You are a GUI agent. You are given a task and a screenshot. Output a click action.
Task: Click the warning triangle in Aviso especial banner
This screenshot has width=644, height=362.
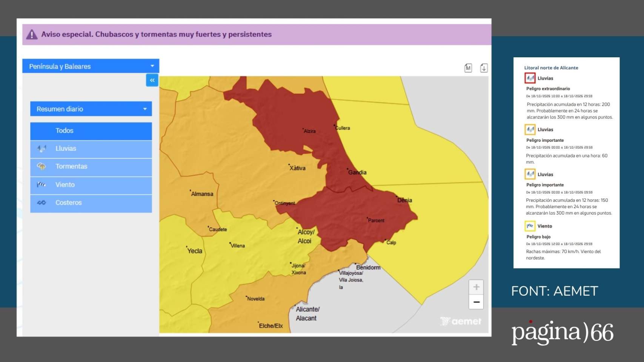point(32,35)
